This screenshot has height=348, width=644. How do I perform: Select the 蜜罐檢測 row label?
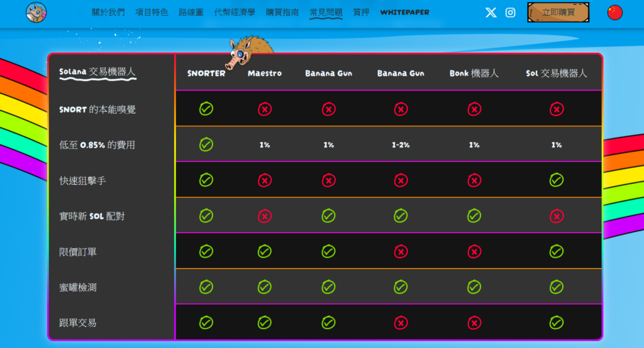coord(77,287)
